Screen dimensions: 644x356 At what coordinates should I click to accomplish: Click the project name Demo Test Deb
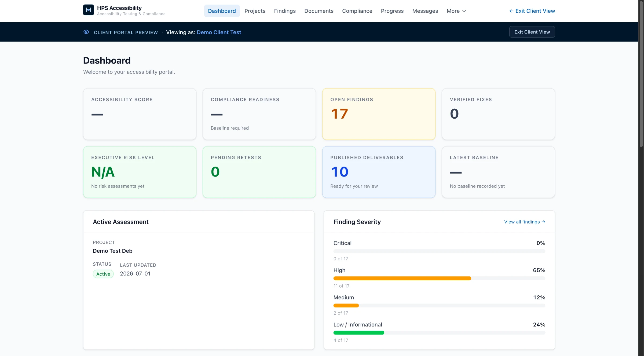tap(113, 251)
